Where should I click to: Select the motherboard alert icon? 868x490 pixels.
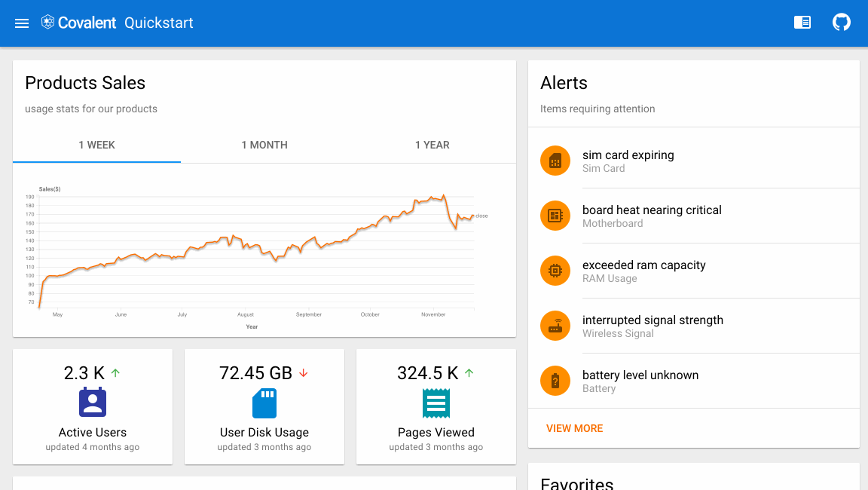point(555,216)
